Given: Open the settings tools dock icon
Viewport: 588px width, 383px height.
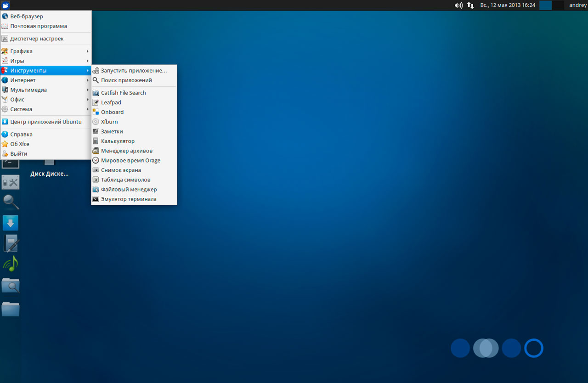Looking at the screenshot, I should [x=11, y=182].
